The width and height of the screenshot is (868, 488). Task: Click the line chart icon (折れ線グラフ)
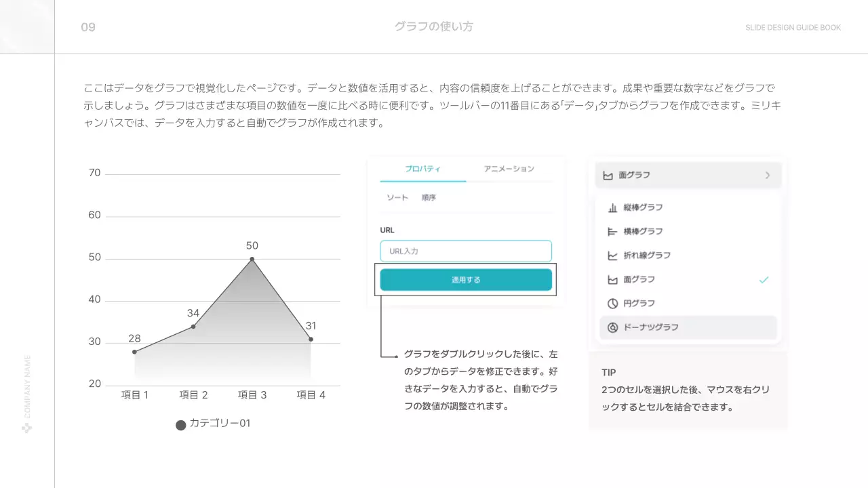612,256
